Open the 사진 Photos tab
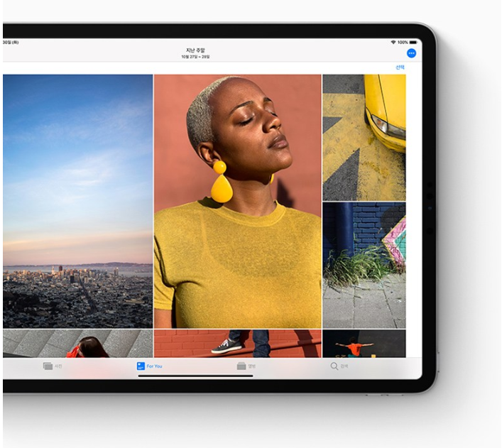Viewport: 502px width, 448px height. pyautogui.click(x=53, y=366)
